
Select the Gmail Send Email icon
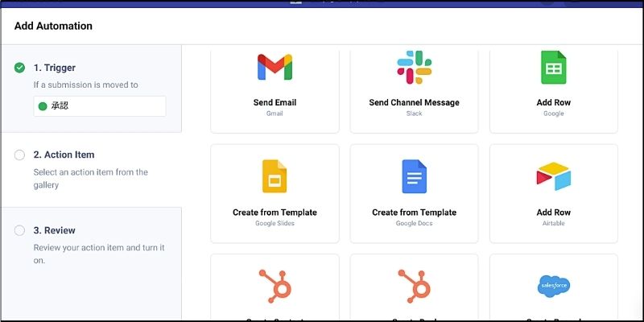(x=275, y=67)
